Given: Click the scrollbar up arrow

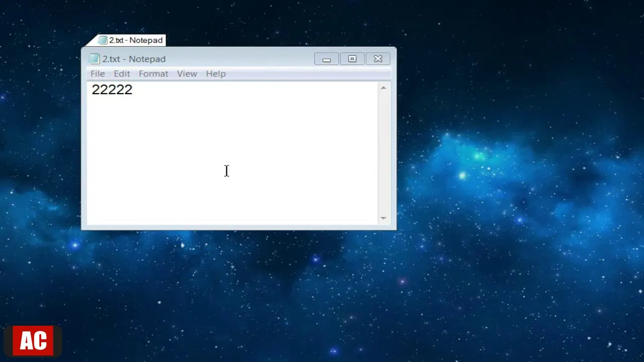Looking at the screenshot, I should (383, 88).
